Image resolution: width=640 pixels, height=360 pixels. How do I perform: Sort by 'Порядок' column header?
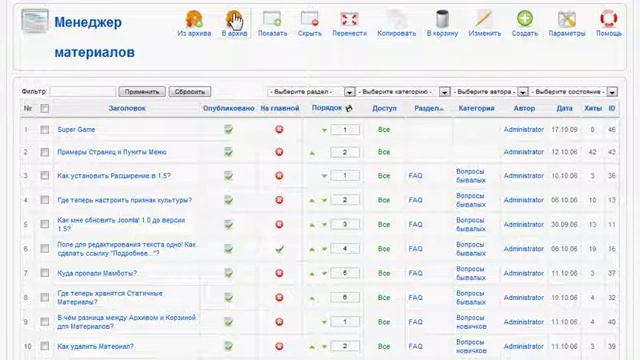click(327, 108)
